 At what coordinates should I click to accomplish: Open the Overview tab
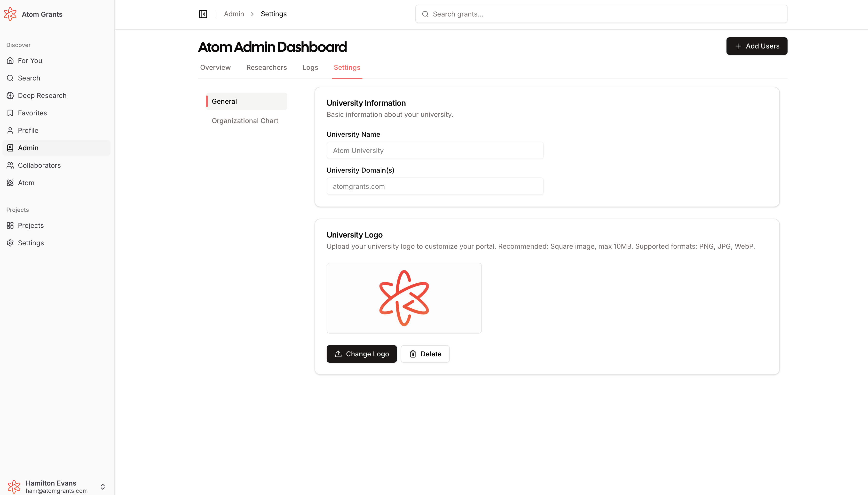215,67
